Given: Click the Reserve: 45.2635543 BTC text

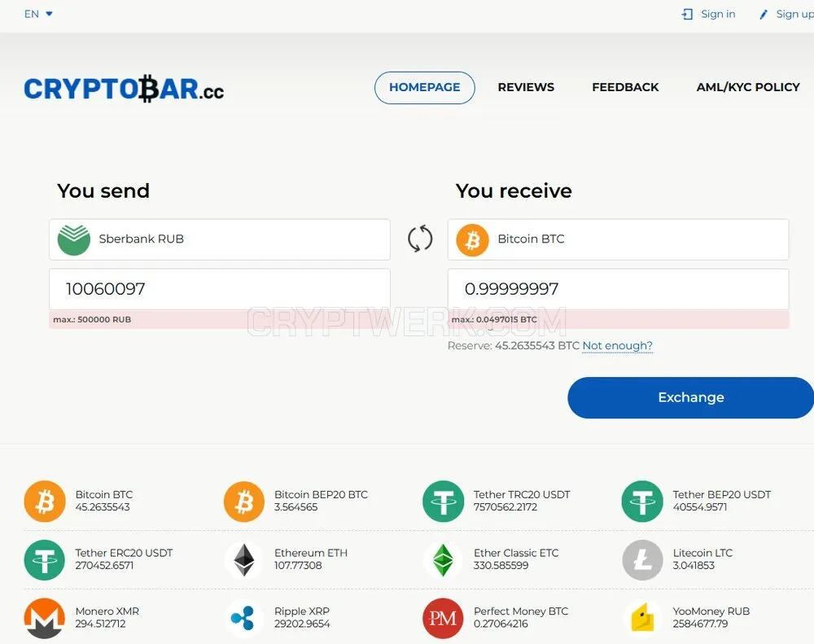Looking at the screenshot, I should [513, 346].
